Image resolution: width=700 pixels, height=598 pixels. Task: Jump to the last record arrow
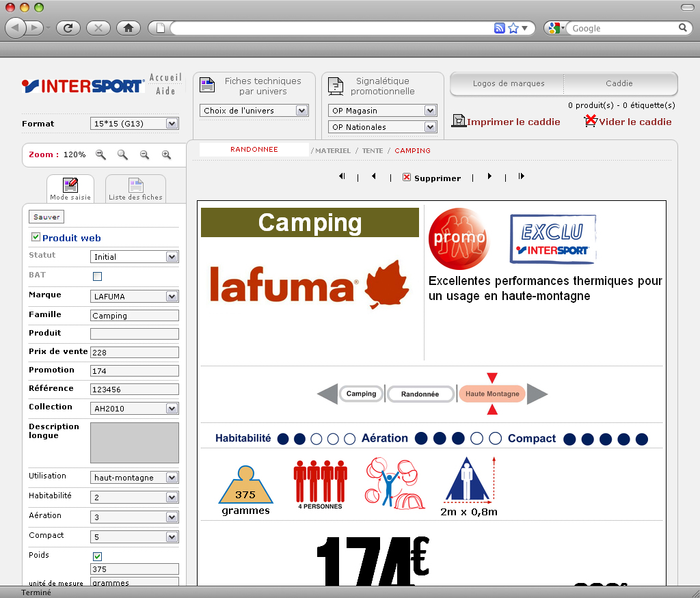(522, 176)
